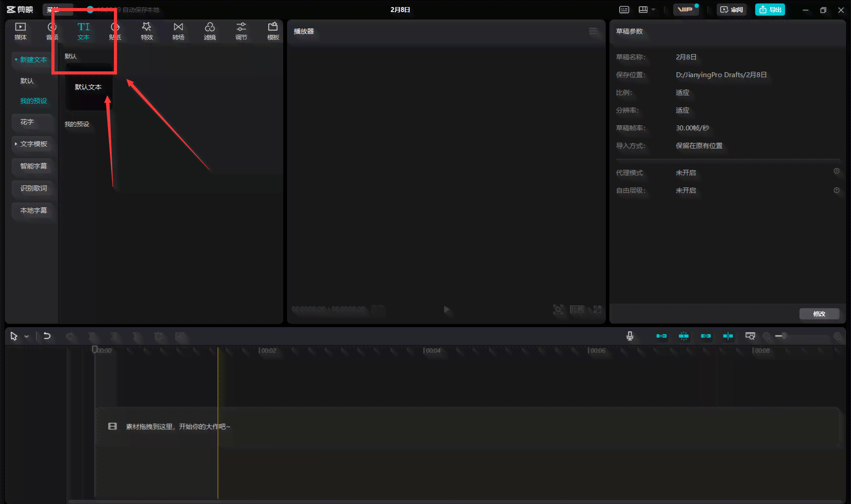Play the preview in the player
Viewport: 851px width, 504px height.
[447, 309]
